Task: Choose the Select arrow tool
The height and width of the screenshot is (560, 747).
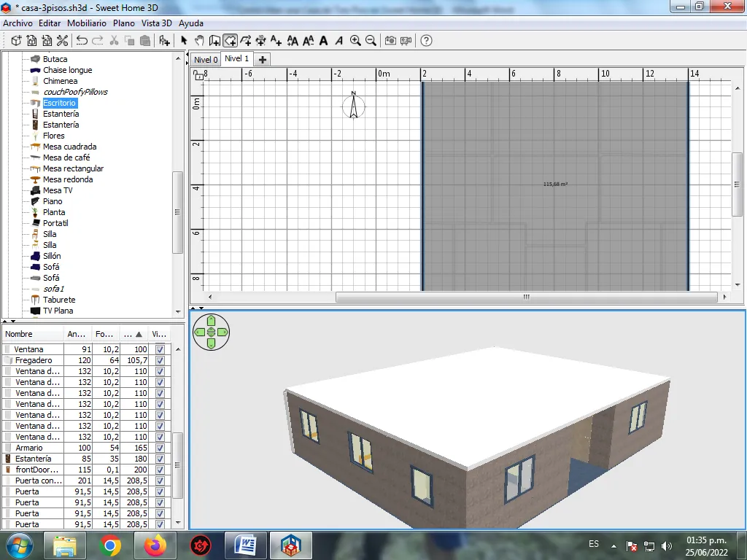Action: (x=184, y=41)
